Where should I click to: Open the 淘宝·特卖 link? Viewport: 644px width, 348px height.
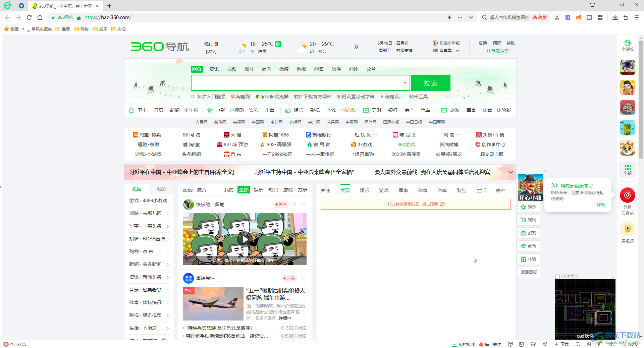tap(147, 135)
